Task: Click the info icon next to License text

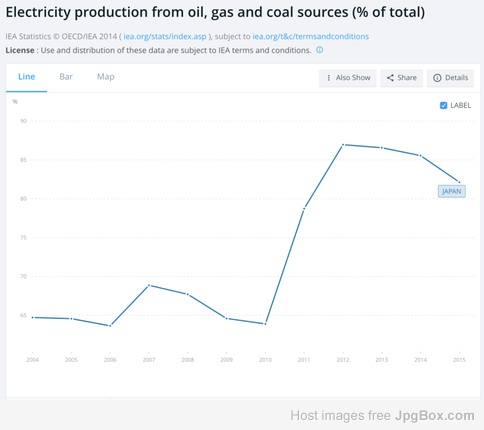Action: 319,50
